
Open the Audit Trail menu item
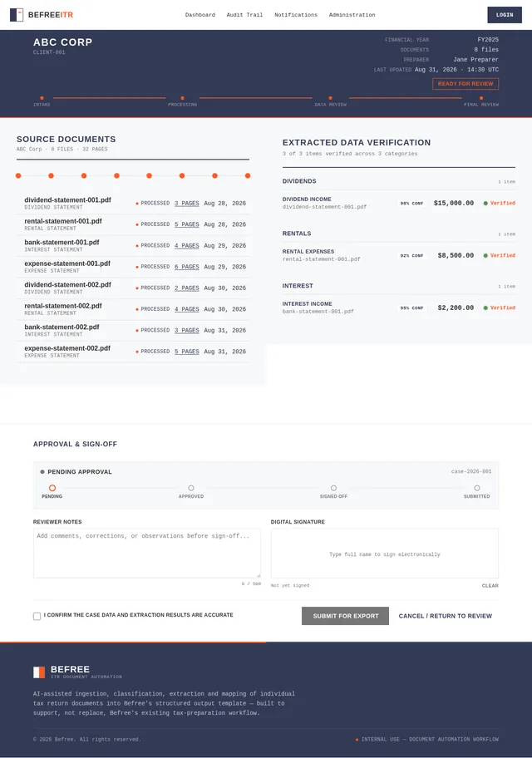(x=244, y=15)
